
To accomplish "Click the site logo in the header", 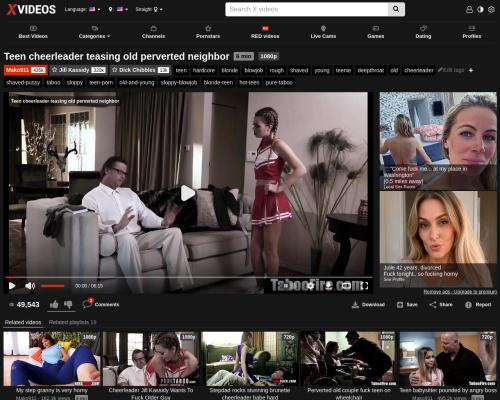I will tap(31, 9).
